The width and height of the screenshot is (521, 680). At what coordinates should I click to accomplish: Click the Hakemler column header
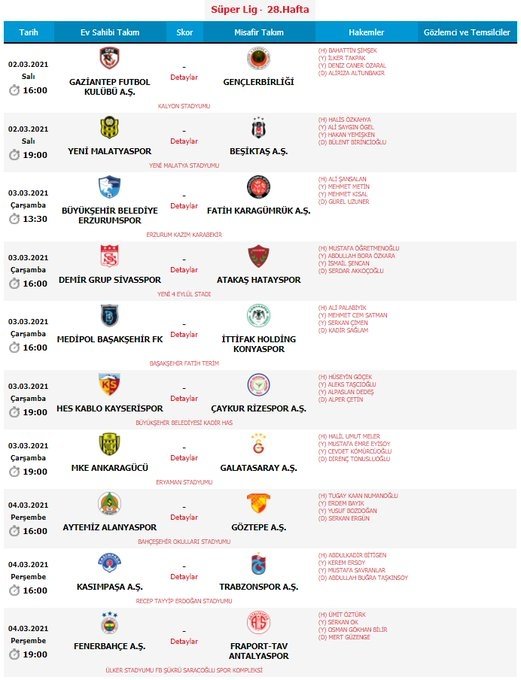(366, 32)
